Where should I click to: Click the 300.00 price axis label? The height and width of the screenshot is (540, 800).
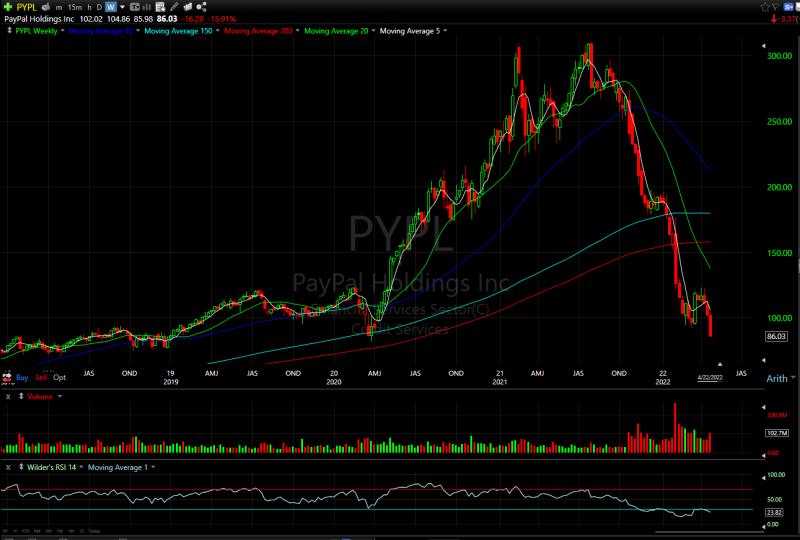[780, 56]
